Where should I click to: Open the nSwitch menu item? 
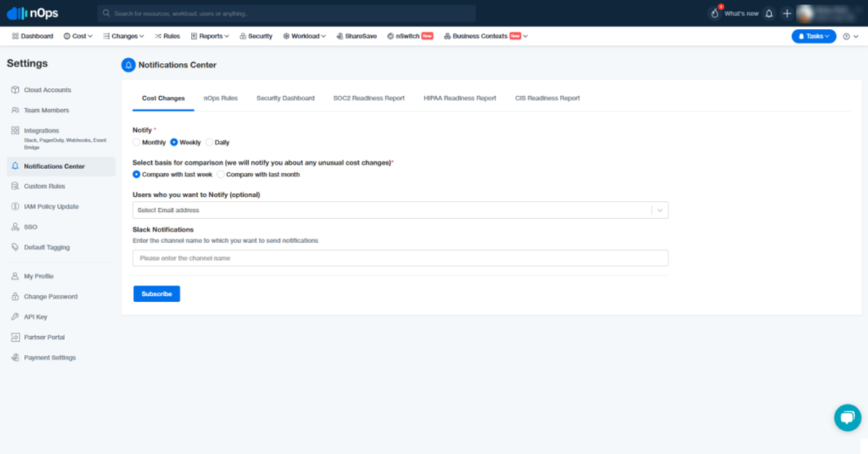pyautogui.click(x=410, y=36)
